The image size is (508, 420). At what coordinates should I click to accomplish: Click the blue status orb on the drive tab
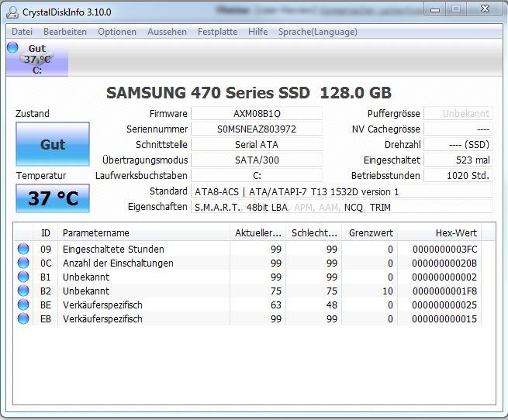[x=12, y=47]
